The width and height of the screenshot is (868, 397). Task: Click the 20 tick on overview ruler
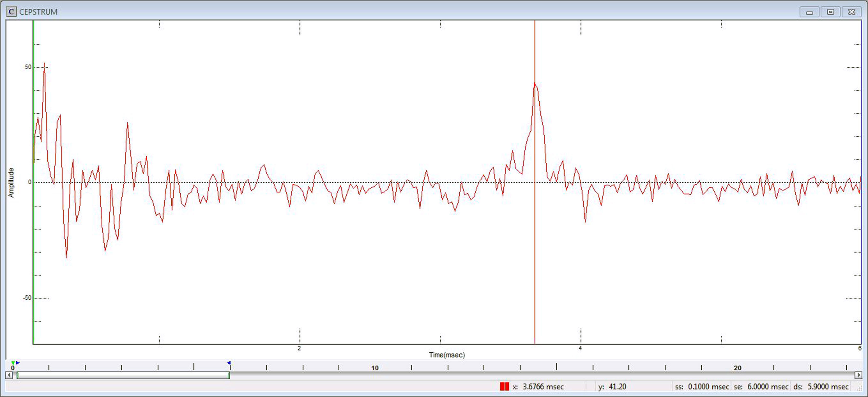click(737, 368)
